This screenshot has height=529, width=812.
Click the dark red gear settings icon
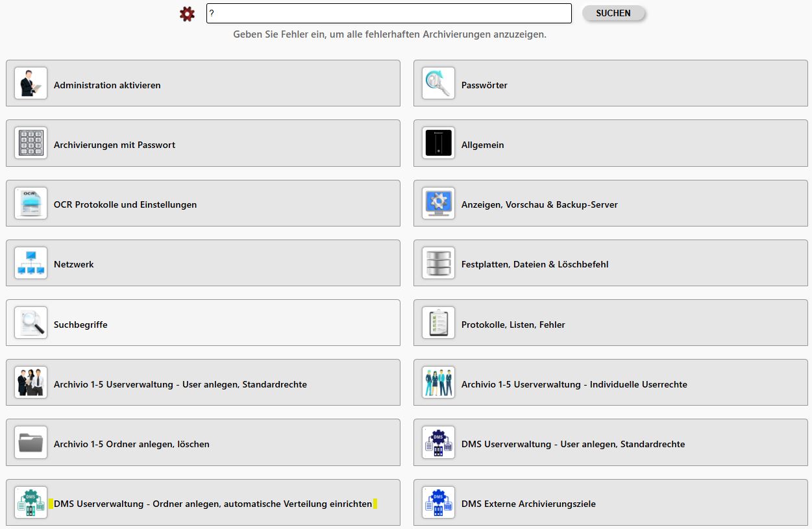point(187,14)
